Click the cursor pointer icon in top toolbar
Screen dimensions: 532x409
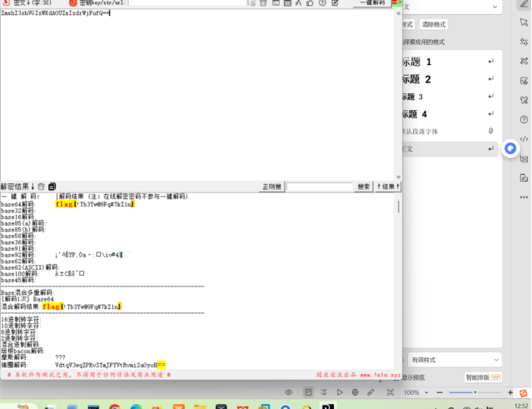pos(251,3)
